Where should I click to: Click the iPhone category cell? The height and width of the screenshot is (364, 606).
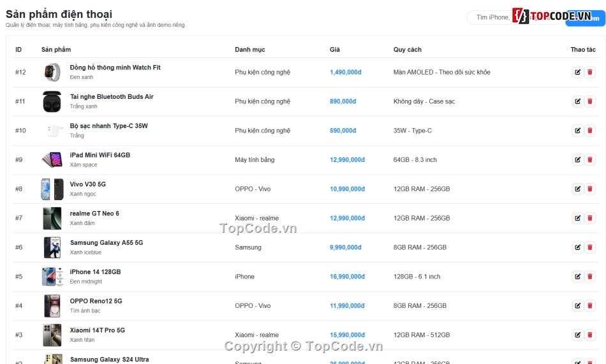245,276
